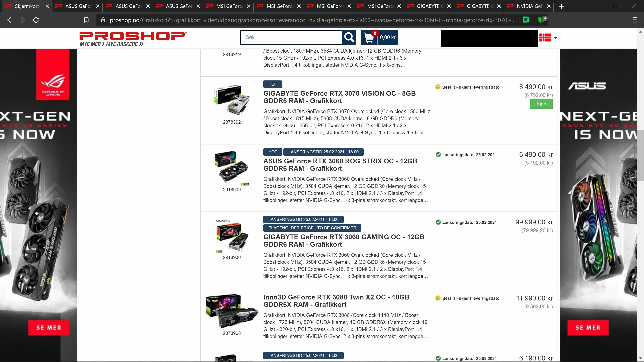Click Bestilt status on GIGABYTE RTX 3070 row

click(468, 87)
